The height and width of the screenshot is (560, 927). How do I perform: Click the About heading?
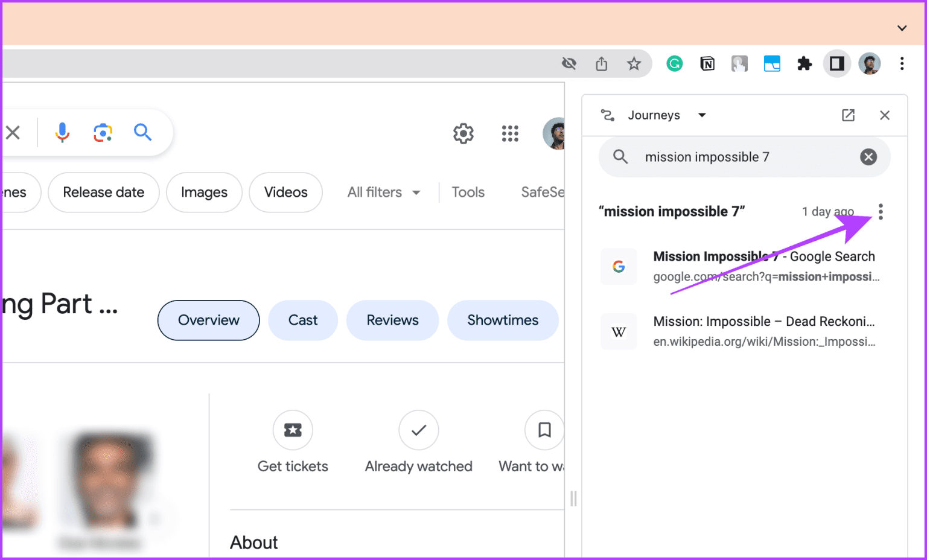pos(254,542)
